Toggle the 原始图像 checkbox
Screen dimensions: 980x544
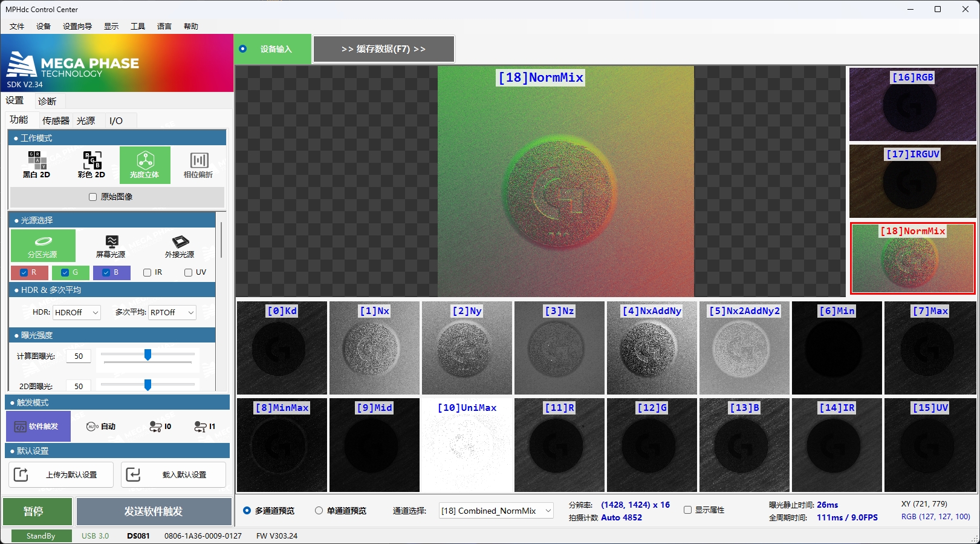point(92,197)
